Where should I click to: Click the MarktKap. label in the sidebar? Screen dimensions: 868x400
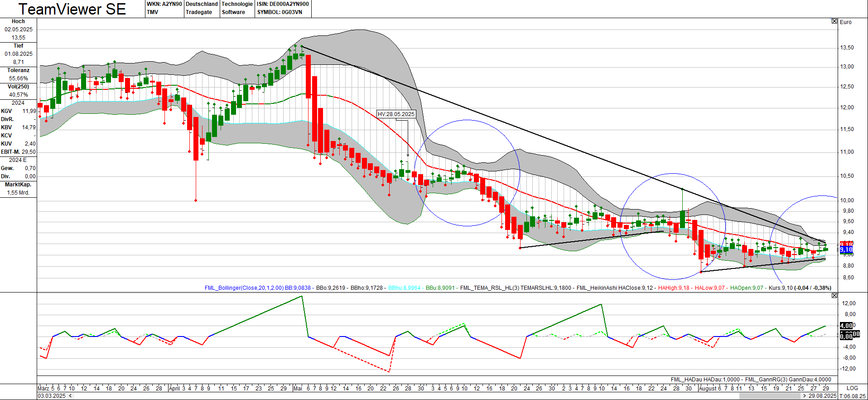click(18, 185)
